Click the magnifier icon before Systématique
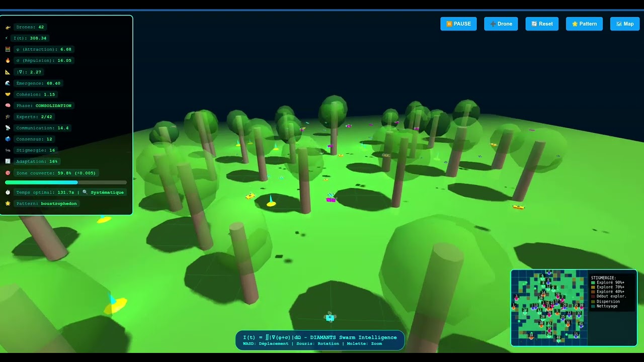Viewport: 644px width, 362px height. 85,192
